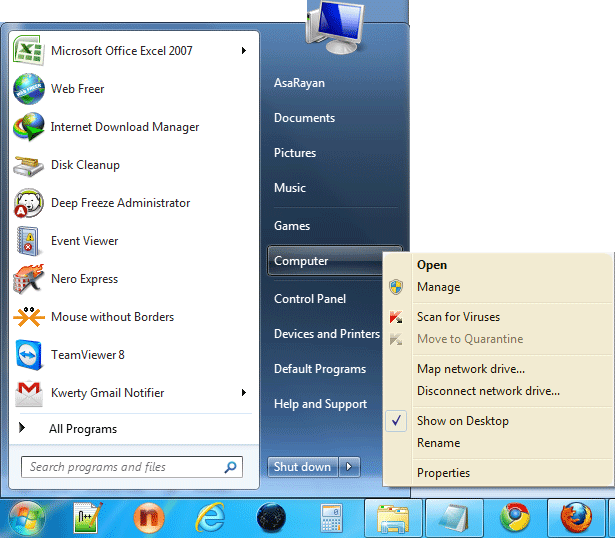The image size is (615, 538).
Task: Click the magnifier icon in search box
Action: (x=230, y=467)
